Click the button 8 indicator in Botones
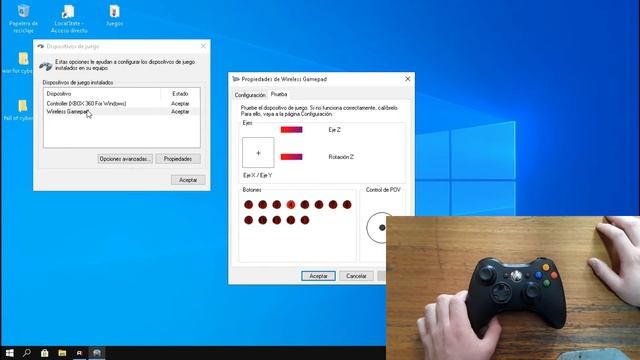Screen dimensions: 640x360 [347, 204]
